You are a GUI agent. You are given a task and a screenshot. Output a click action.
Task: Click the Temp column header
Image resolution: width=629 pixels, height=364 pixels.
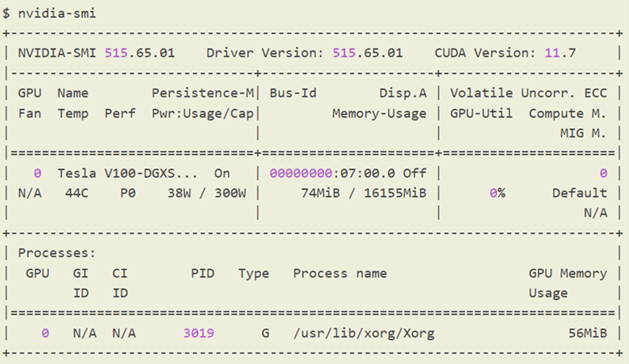coord(73,113)
